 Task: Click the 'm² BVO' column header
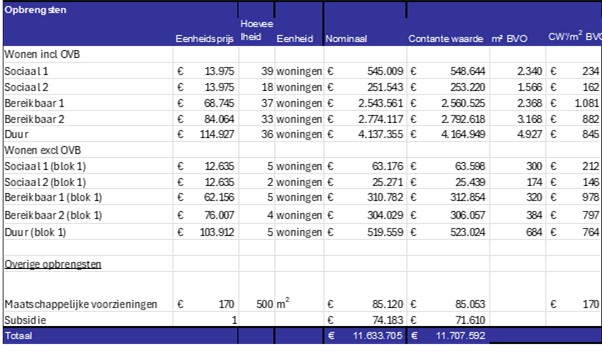pyautogui.click(x=509, y=39)
